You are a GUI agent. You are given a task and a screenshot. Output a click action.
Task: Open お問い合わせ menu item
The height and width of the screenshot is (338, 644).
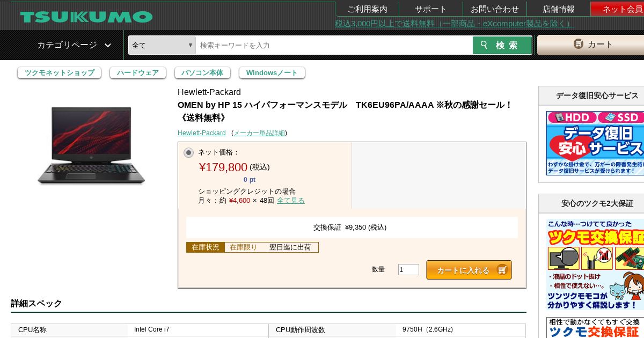(495, 9)
